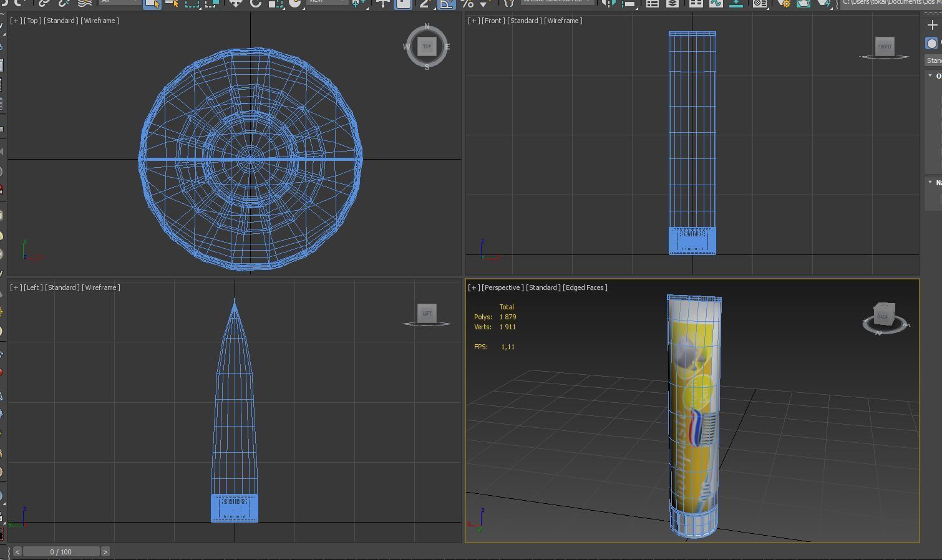This screenshot has width=942, height=560.
Task: Open the [Front] viewport view menu
Action: (493, 21)
